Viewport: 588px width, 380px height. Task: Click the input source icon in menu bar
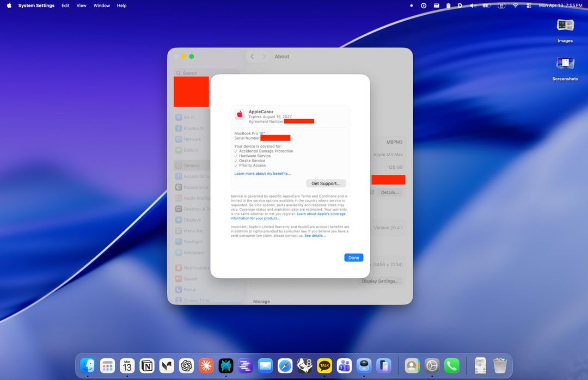(x=501, y=5)
